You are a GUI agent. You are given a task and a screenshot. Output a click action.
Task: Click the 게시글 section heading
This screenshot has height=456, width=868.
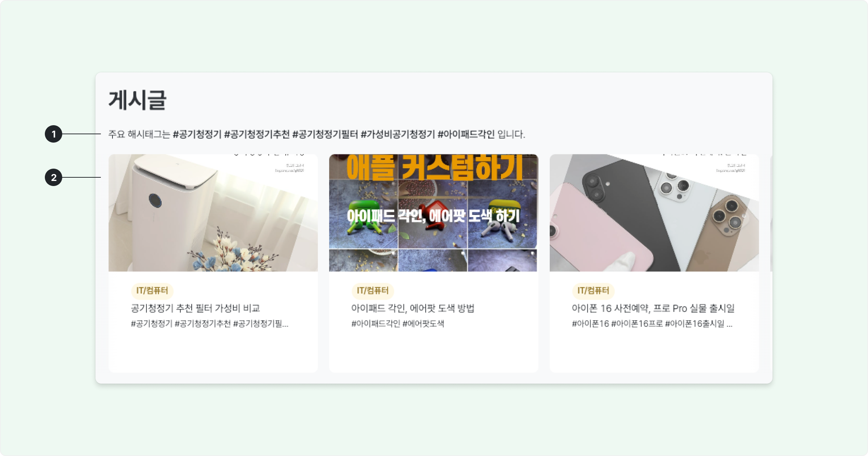[137, 100]
